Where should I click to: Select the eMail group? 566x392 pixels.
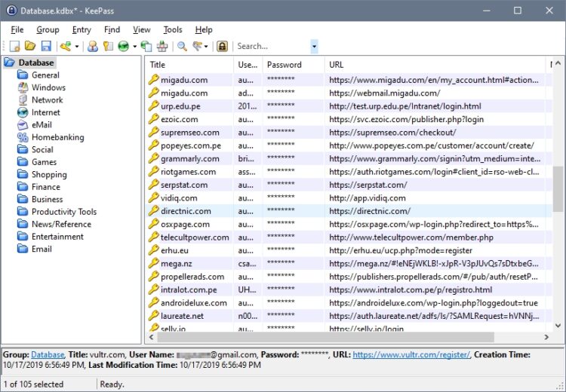(x=42, y=125)
